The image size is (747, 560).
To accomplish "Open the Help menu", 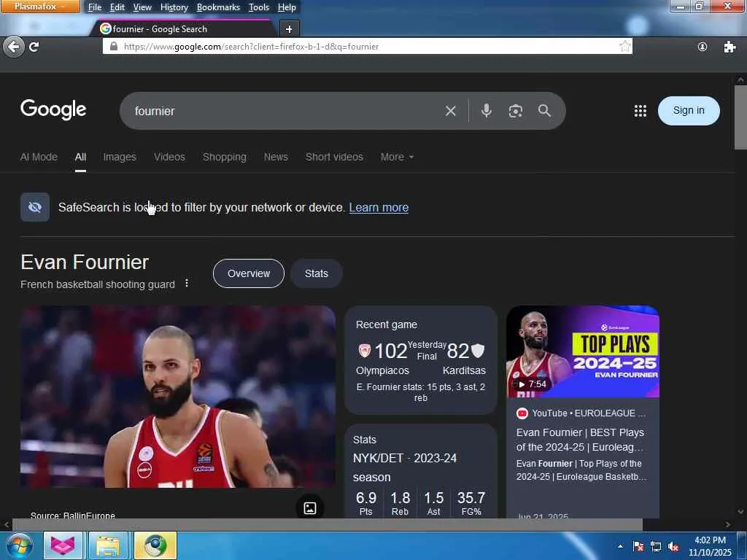I will pyautogui.click(x=287, y=7).
